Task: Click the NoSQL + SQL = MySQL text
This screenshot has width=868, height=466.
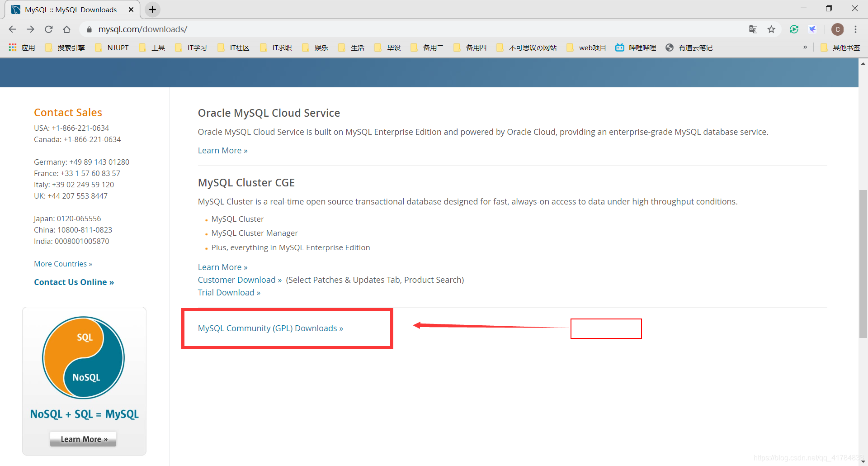Action: pos(85,414)
